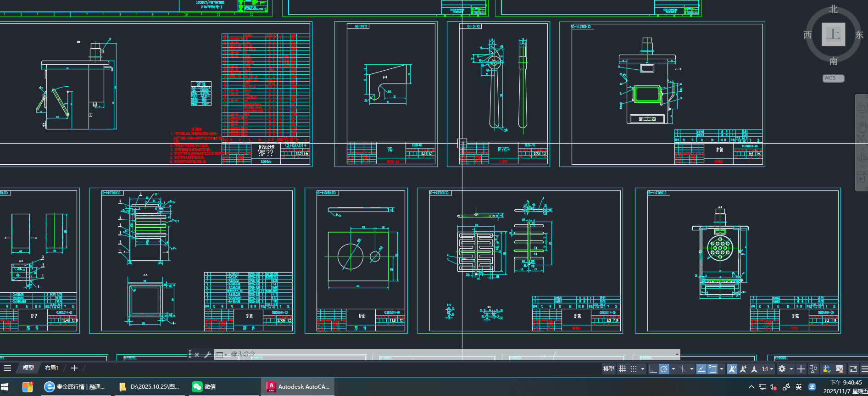The height and width of the screenshot is (396, 868).
Task: Switch to the 模型 tab
Action: click(28, 368)
